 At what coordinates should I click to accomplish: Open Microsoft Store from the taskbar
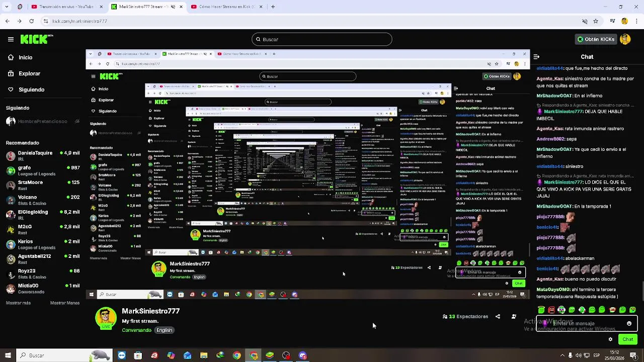coord(138,355)
